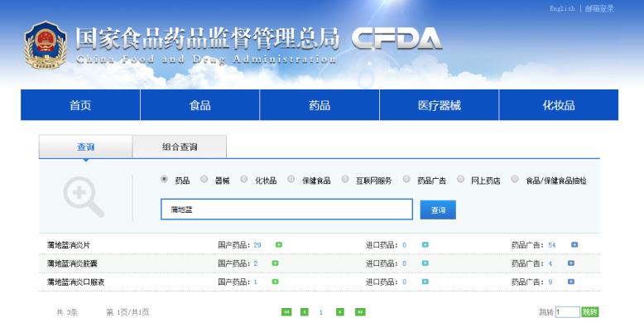Open the 药品 navigation item
644x323 pixels.
[320, 105]
